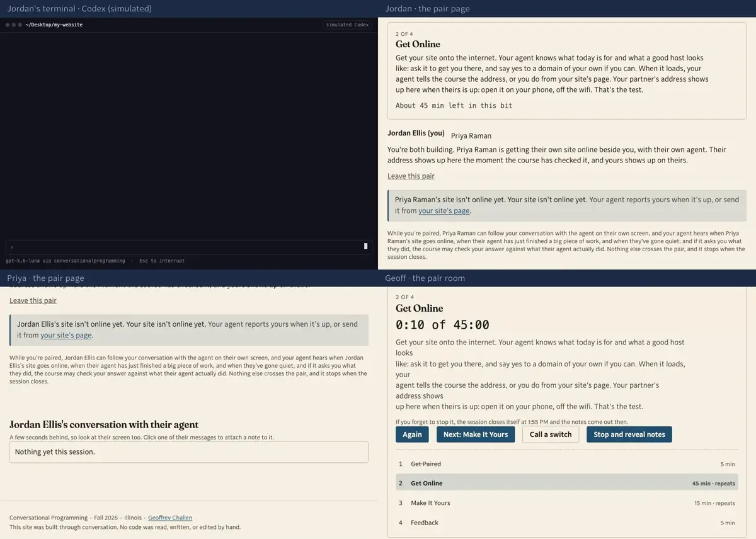This screenshot has width=756, height=539.
Task: Click Leave this pair on Jordan's pair page
Action: coord(411,176)
